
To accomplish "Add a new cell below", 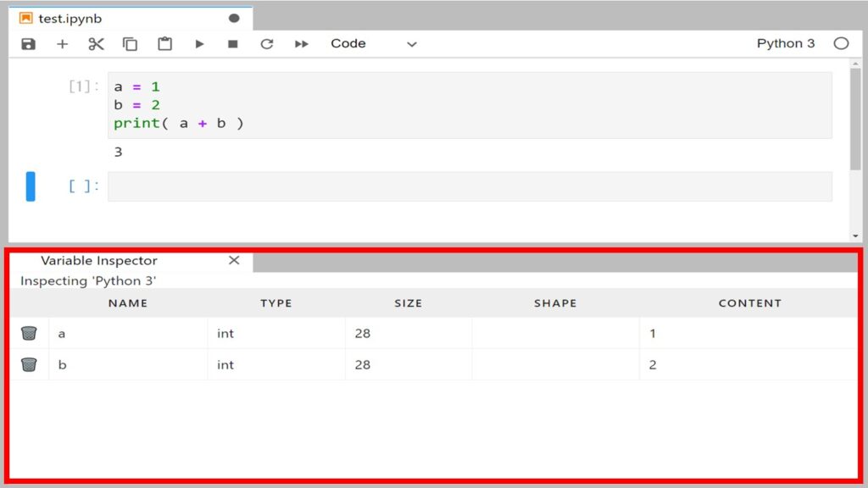I will [62, 43].
